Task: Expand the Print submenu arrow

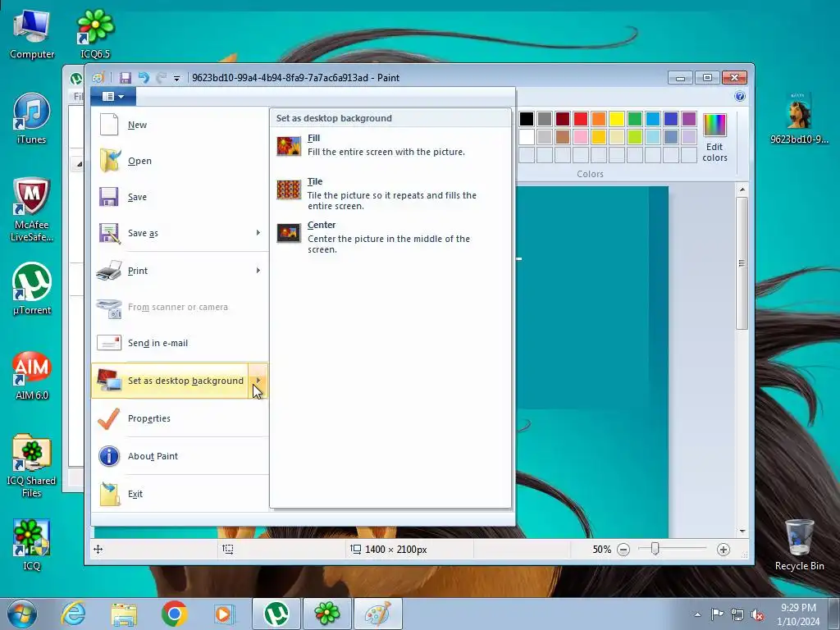Action: pos(258,271)
